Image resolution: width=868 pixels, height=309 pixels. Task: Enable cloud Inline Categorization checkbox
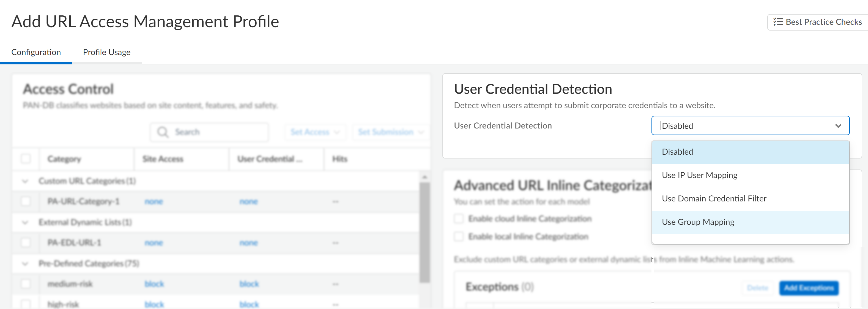coord(459,219)
